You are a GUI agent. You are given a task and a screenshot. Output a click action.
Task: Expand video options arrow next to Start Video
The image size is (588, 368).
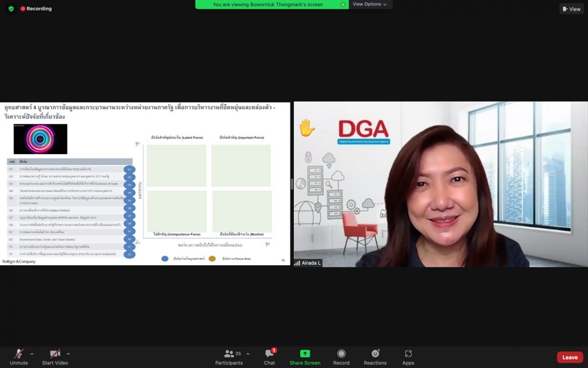tap(68, 354)
